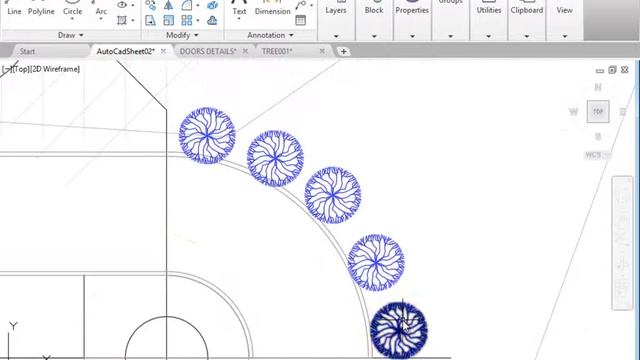Image resolution: width=640 pixels, height=360 pixels.
Task: Switch to the AutoCadSheet02* tab
Action: (125, 51)
